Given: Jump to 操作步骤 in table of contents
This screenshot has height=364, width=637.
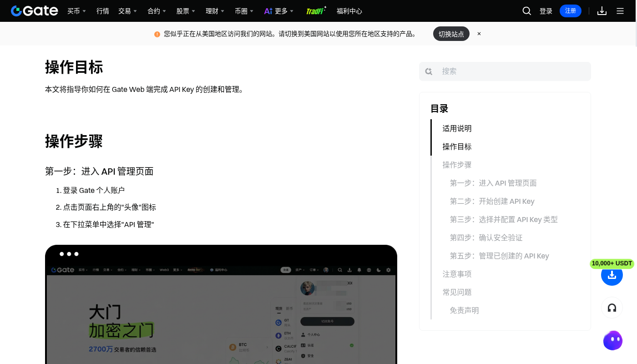Looking at the screenshot, I should point(457,165).
